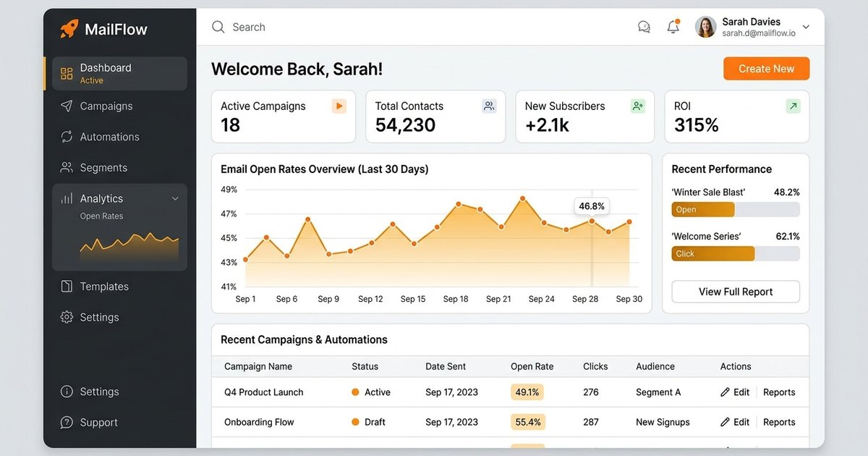Click the info circle icon above Support

click(67, 392)
